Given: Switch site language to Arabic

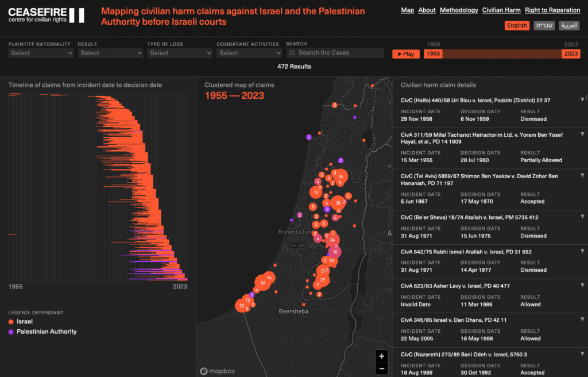Looking at the screenshot, I should click(x=569, y=26).
